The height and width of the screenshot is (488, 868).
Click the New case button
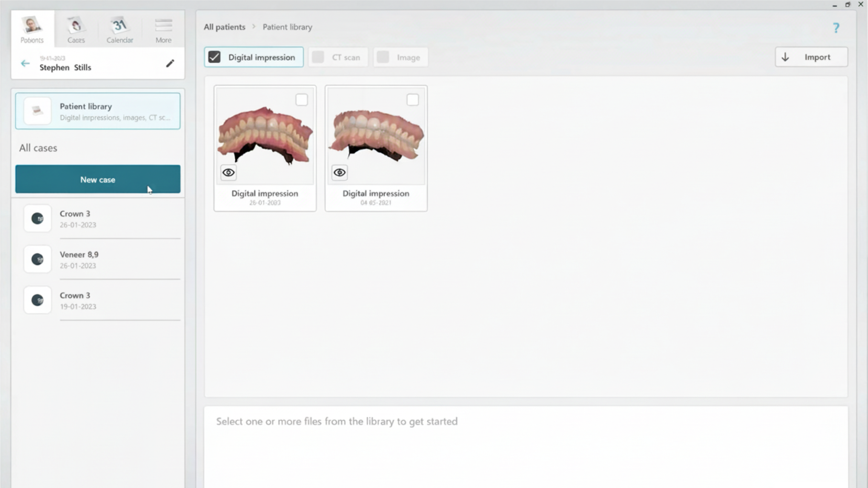[x=98, y=179]
